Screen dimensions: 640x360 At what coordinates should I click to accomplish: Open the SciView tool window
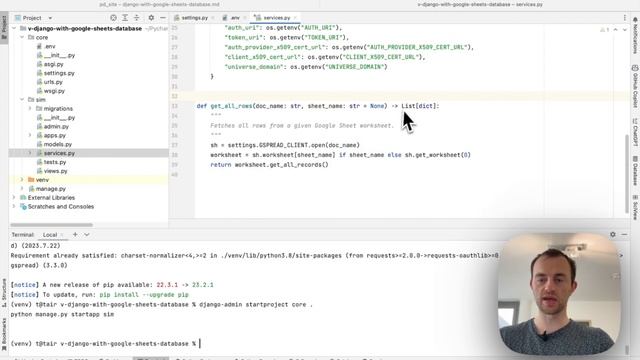pos(635,207)
